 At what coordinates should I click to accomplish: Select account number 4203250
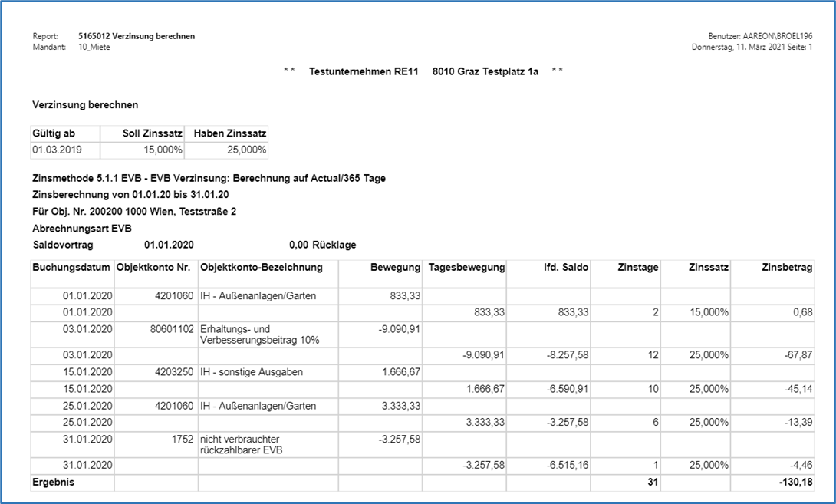coord(173,372)
